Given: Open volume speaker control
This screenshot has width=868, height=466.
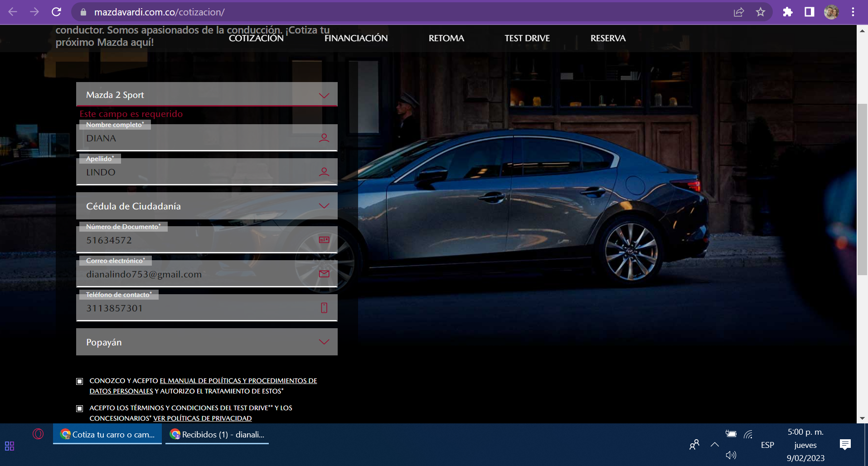Looking at the screenshot, I should [731, 455].
